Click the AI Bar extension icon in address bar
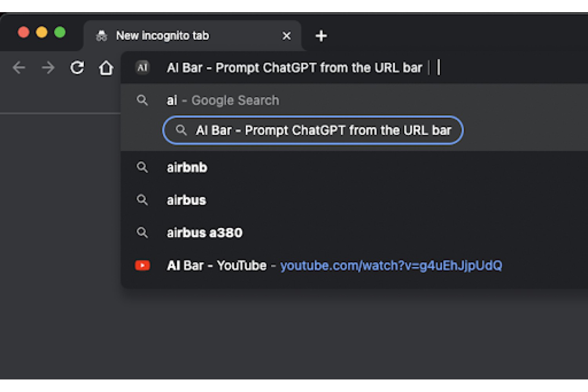The width and height of the screenshot is (588, 392). coord(143,67)
